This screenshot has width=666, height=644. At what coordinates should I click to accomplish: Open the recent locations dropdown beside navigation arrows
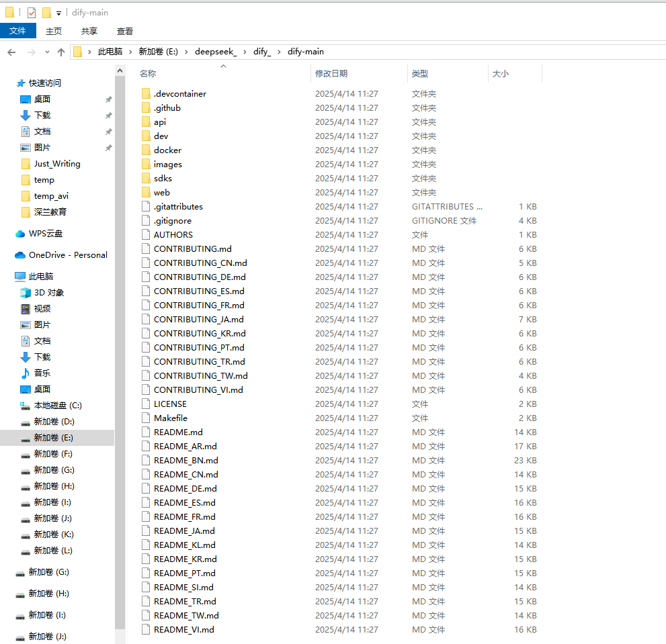46,52
